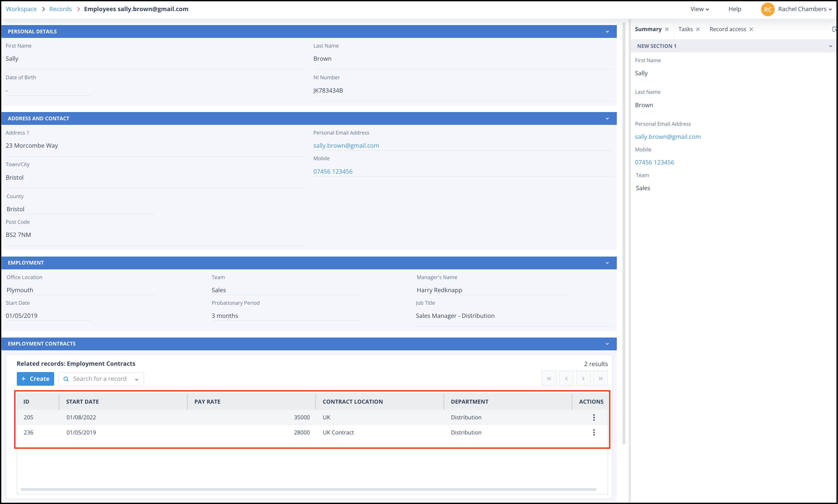Image resolution: width=838 pixels, height=504 pixels.
Task: Collapse the Personal Details section
Action: (607, 32)
